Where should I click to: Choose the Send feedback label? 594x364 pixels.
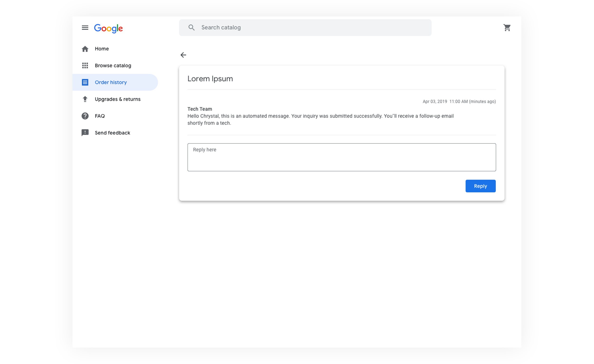pyautogui.click(x=112, y=133)
